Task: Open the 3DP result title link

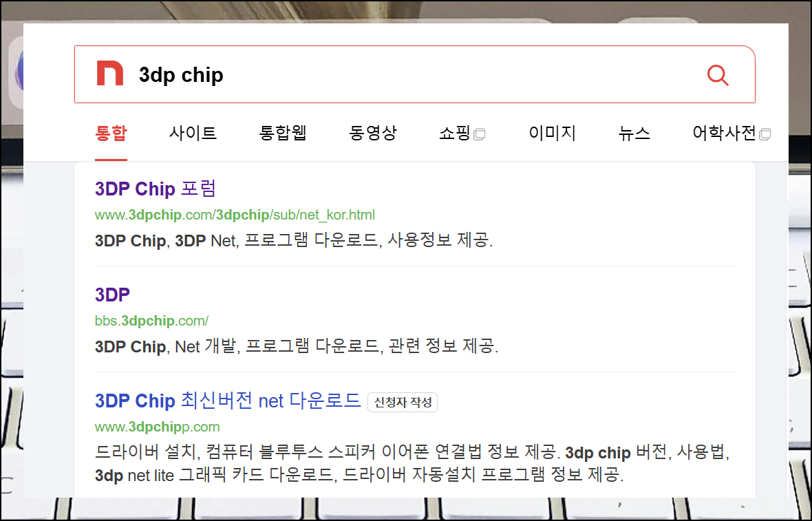Action: tap(112, 295)
